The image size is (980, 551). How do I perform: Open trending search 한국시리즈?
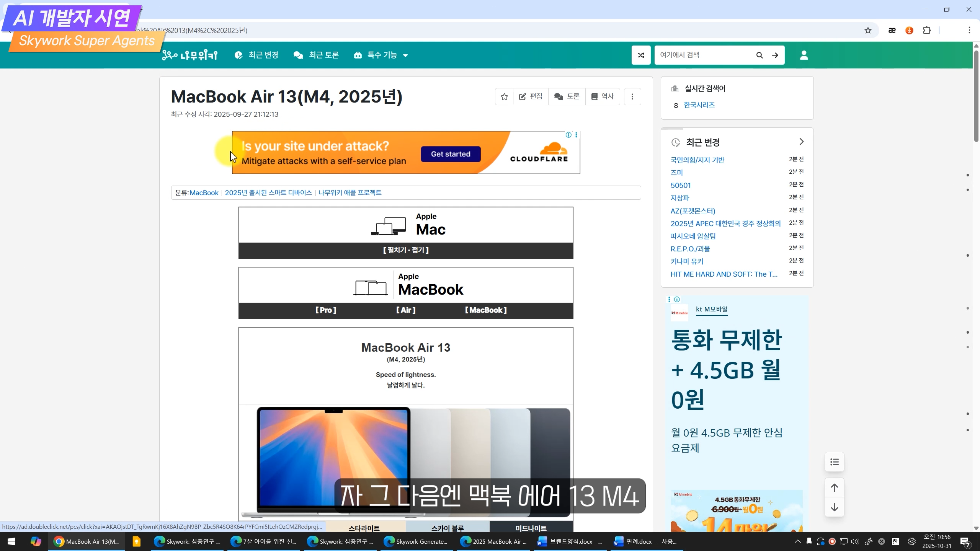click(699, 105)
